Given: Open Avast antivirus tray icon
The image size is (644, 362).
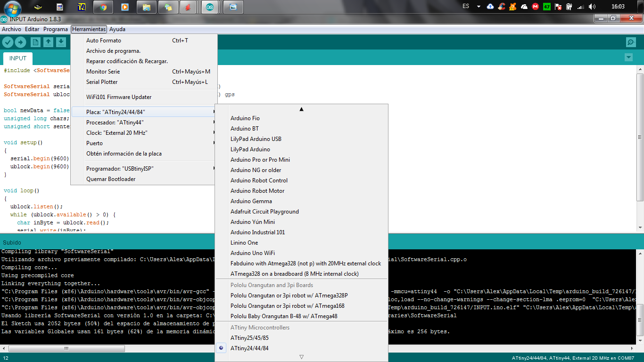Looking at the screenshot, I should click(x=513, y=7).
